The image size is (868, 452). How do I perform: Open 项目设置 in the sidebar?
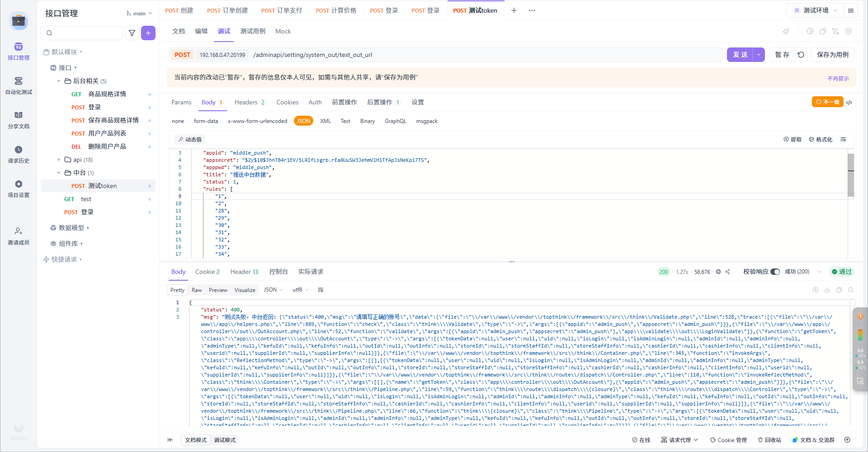click(x=19, y=188)
